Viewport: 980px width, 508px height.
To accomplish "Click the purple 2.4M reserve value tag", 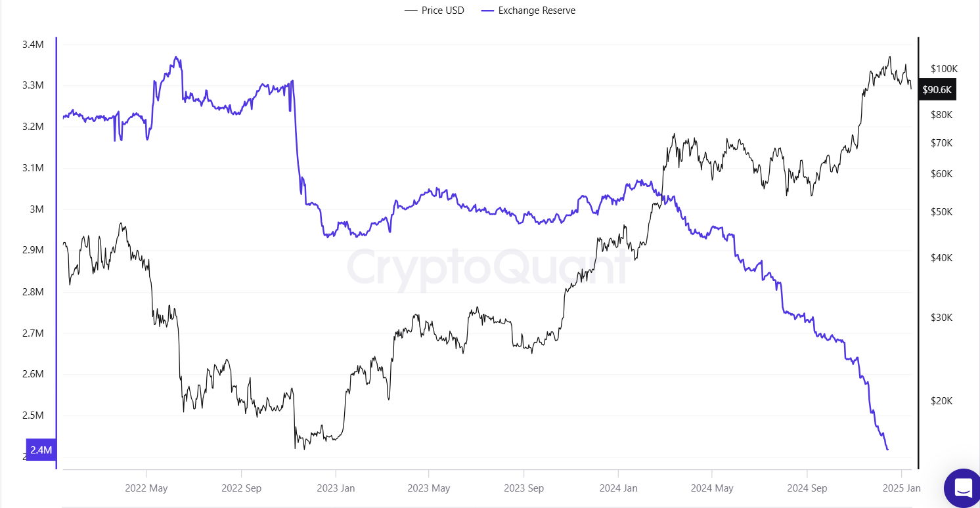I will (41, 450).
